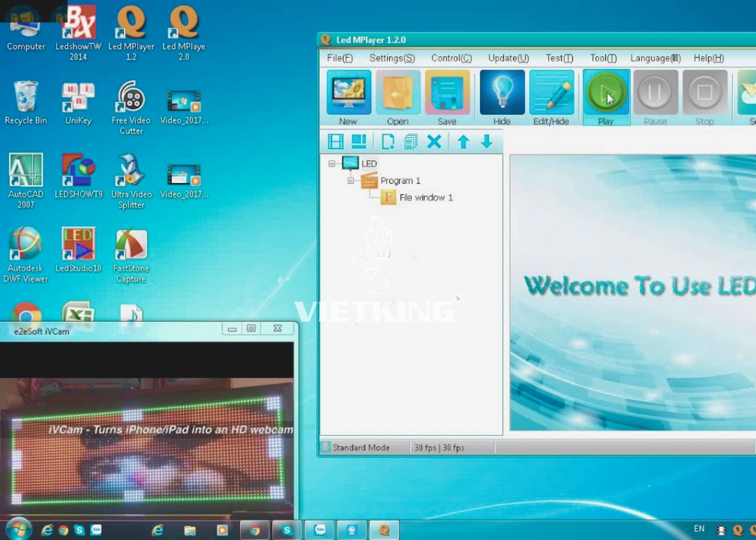
Task: Open the Control(C) menu
Action: coord(451,58)
